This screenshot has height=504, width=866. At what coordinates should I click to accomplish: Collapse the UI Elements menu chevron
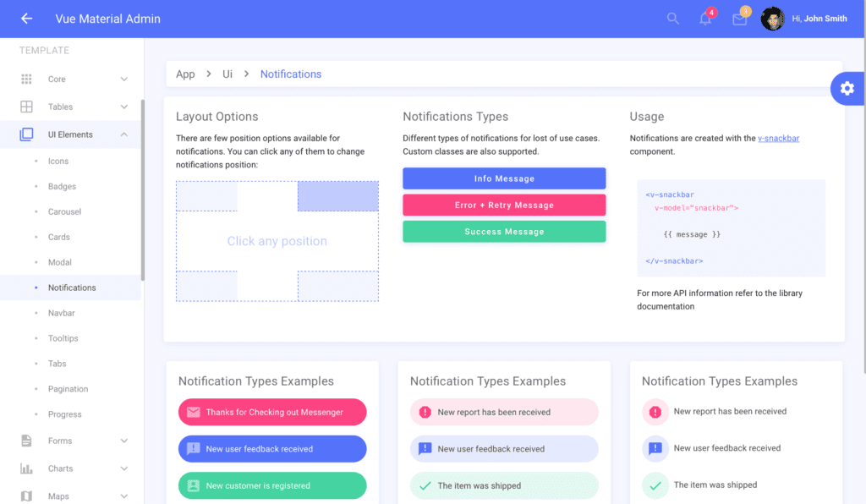click(123, 134)
